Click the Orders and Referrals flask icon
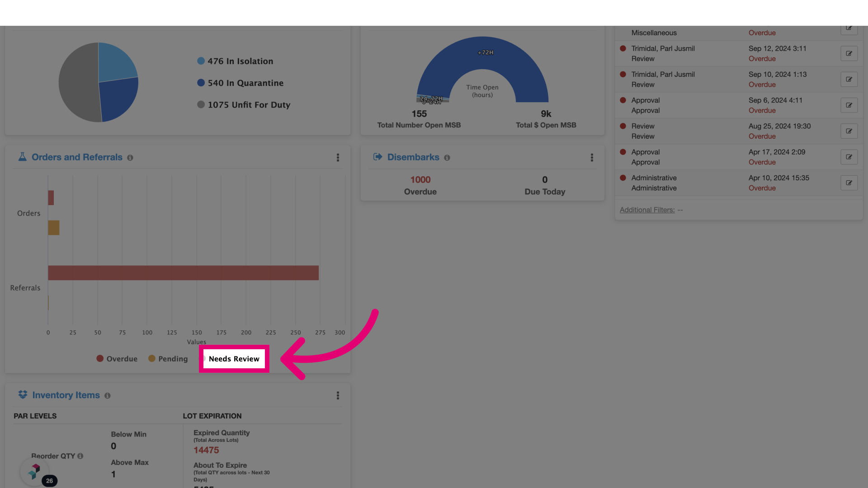868x488 pixels. point(22,157)
